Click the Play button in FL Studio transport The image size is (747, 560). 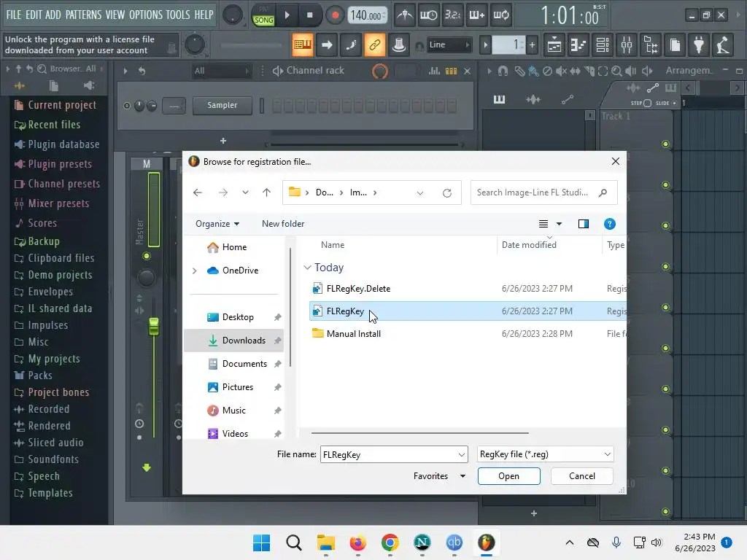[x=287, y=15]
